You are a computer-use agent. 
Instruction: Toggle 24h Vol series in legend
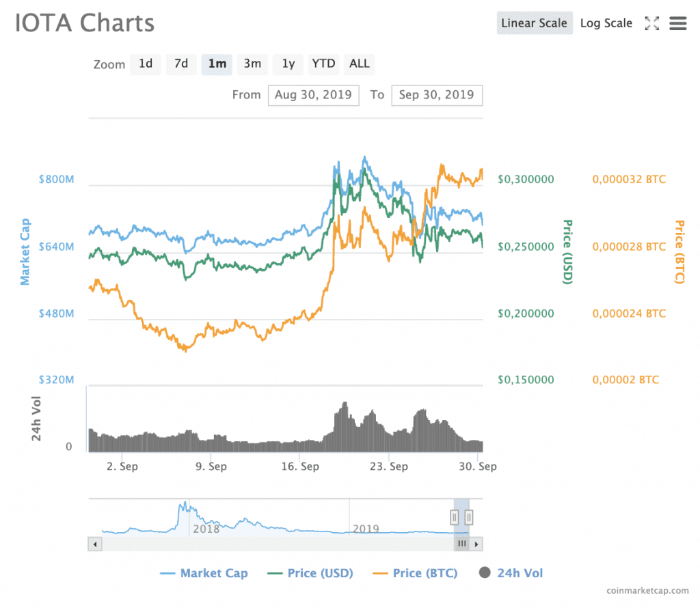click(511, 573)
